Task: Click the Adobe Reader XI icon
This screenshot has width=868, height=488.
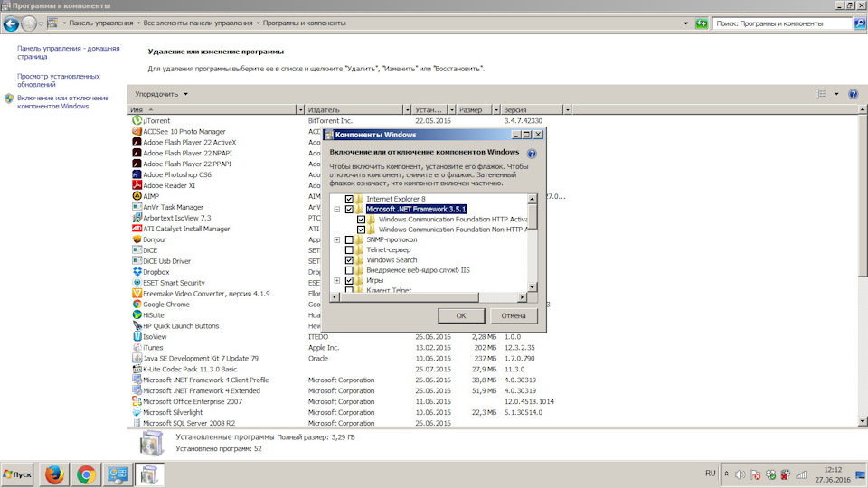Action: (x=137, y=184)
